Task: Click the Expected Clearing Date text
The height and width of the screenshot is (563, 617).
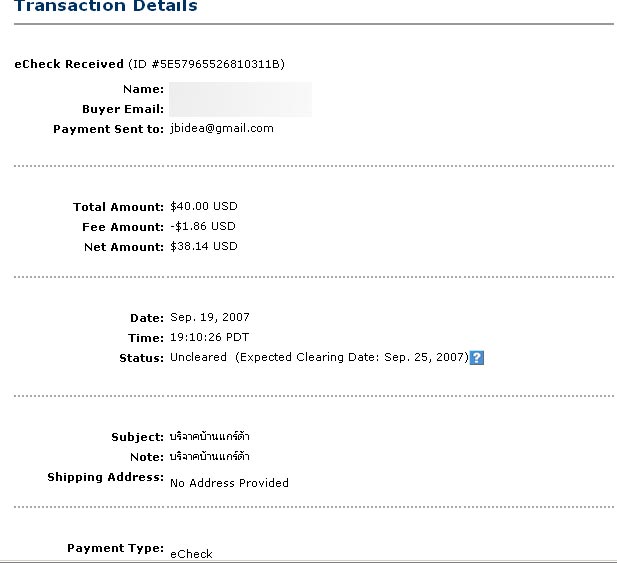Action: click(352, 357)
